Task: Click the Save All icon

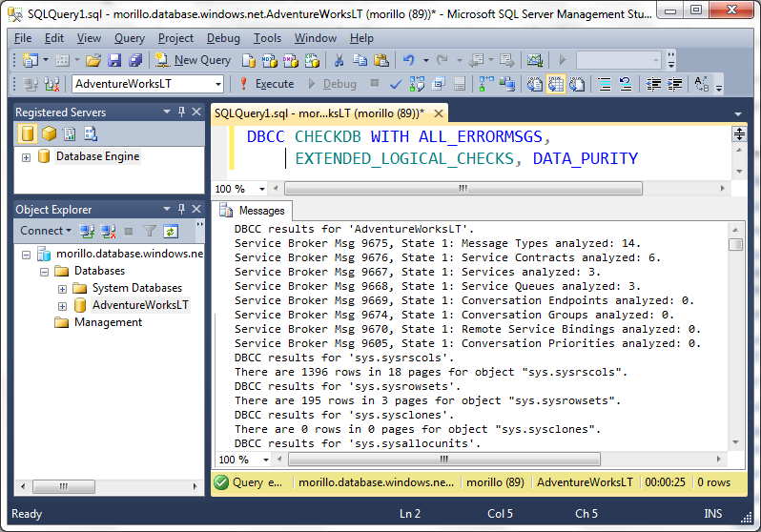Action: pyautogui.click(x=135, y=60)
